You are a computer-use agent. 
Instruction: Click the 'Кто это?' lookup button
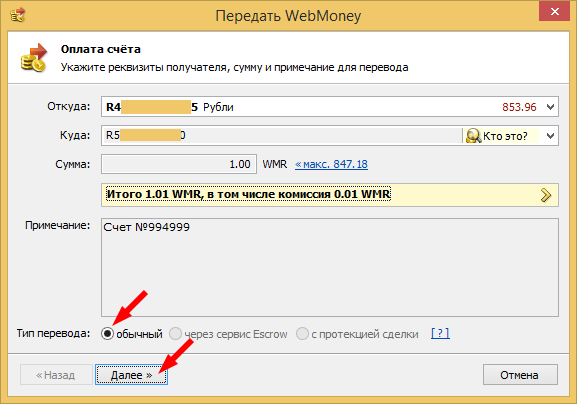[501, 136]
